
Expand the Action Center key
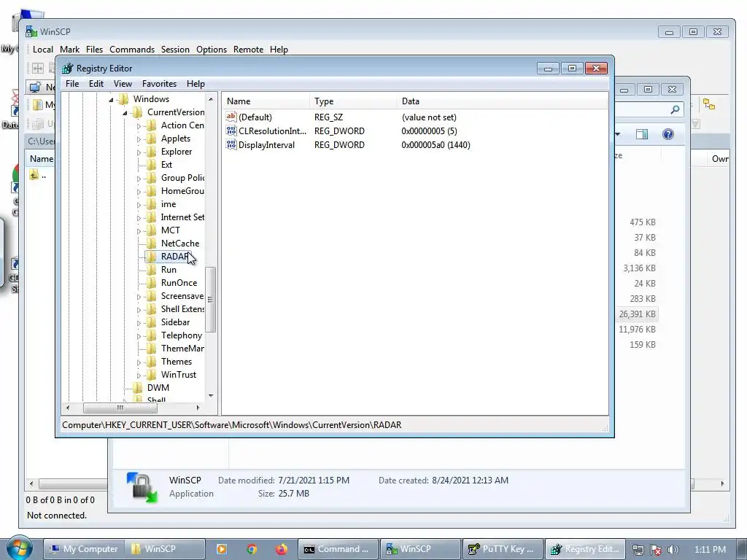139,126
